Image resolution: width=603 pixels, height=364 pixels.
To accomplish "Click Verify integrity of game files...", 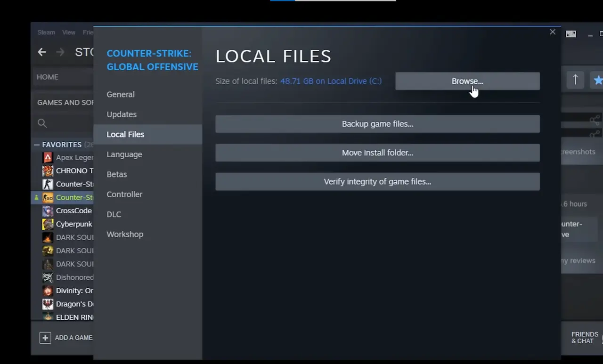I will coord(377,181).
